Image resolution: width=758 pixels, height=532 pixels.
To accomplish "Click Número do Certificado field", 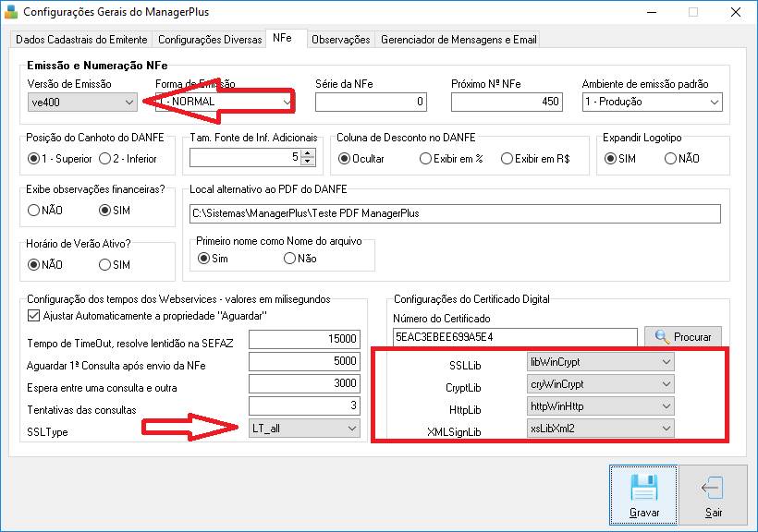I will pyautogui.click(x=515, y=337).
